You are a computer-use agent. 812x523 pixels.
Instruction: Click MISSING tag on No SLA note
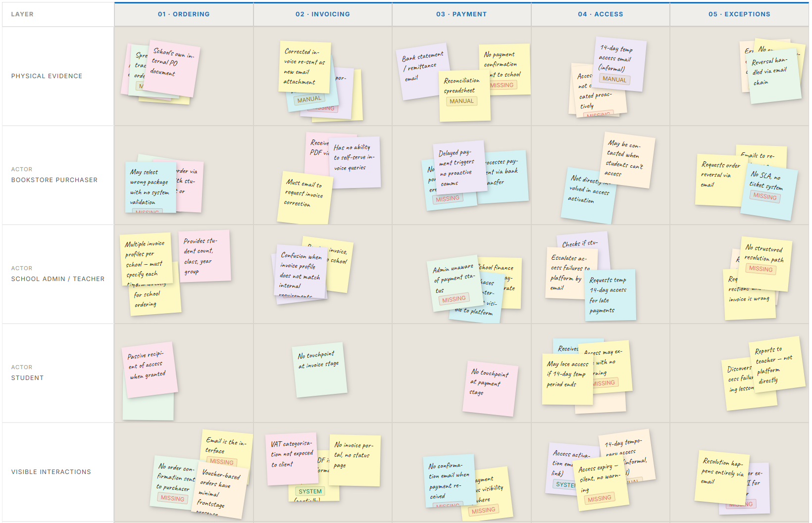click(765, 196)
